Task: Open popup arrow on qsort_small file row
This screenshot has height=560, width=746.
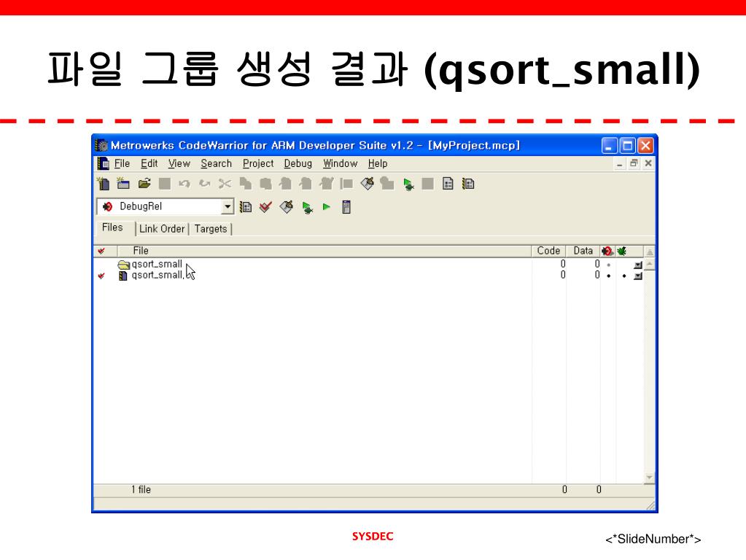Action: click(638, 276)
